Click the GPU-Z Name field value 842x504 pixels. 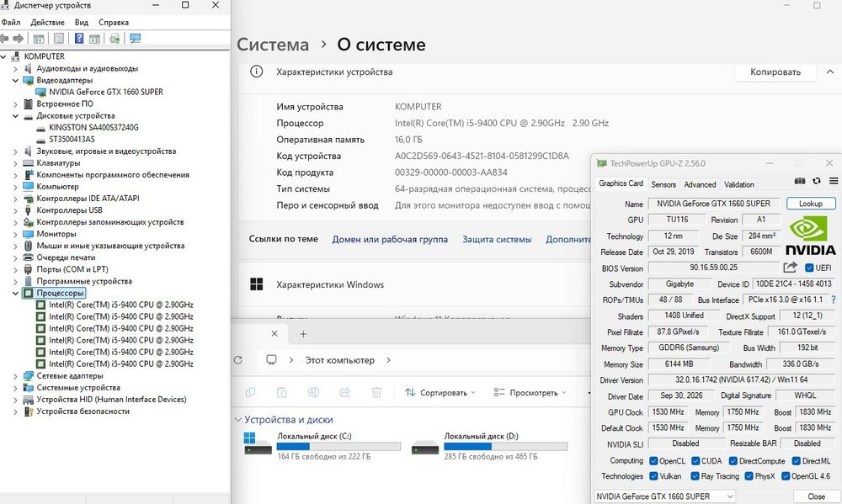pos(714,204)
